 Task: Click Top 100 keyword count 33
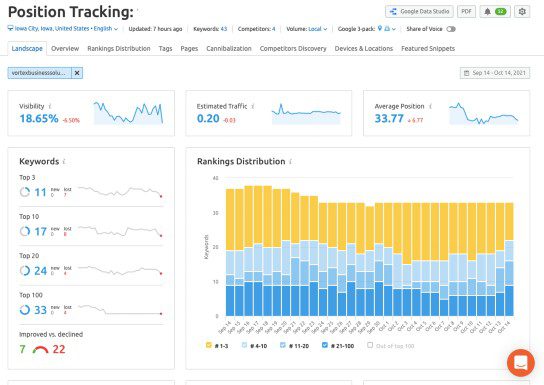(x=40, y=310)
